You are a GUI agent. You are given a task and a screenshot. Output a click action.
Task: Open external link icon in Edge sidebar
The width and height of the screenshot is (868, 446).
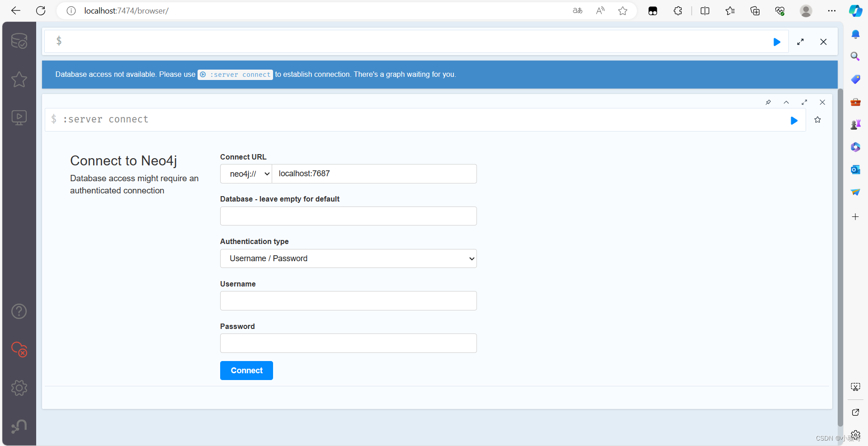855,412
